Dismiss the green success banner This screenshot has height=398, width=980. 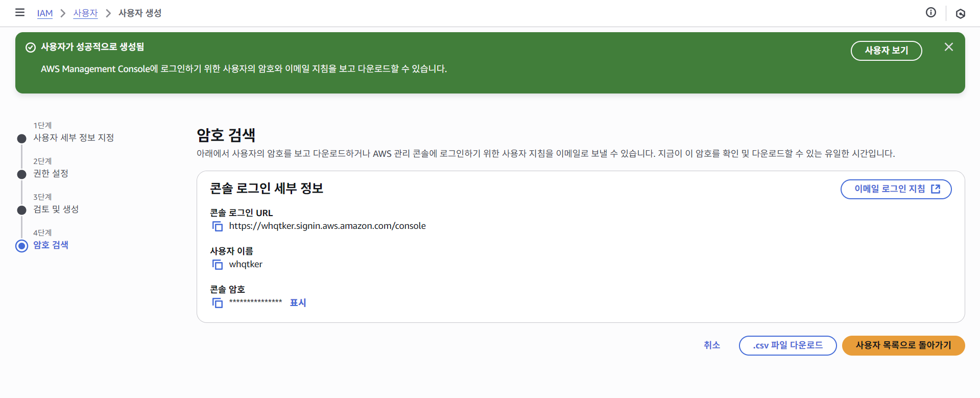click(948, 47)
